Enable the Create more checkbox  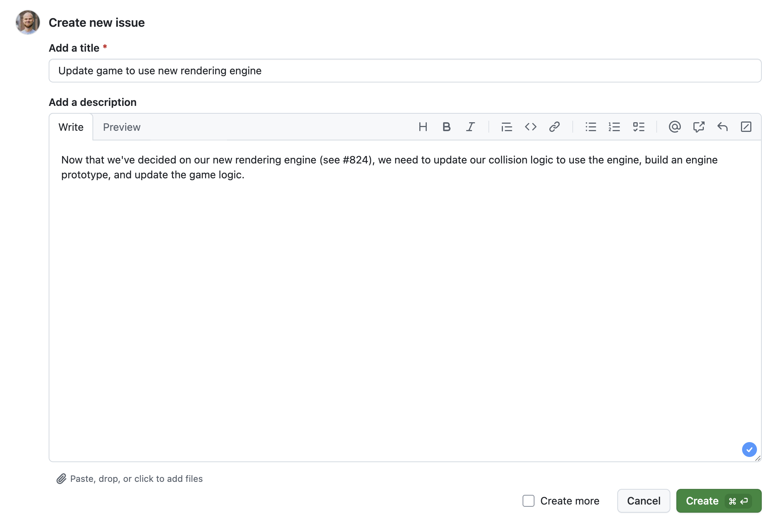tap(528, 501)
